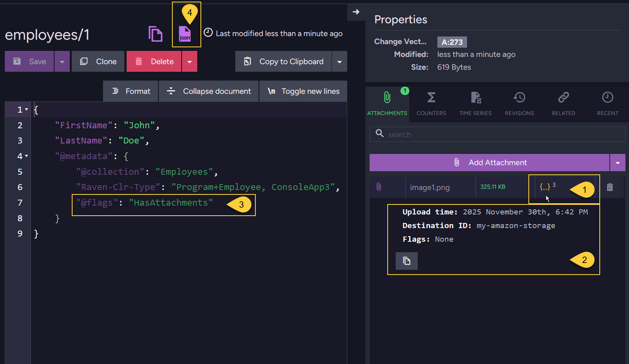Click the attachments search field
Viewport: 629px width, 364px height.
tap(497, 135)
